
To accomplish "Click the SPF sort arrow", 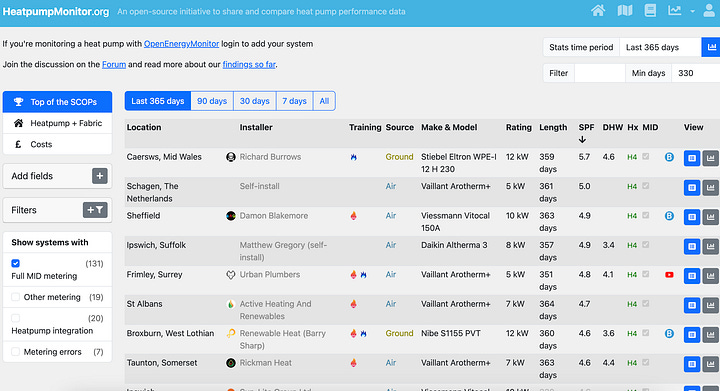I will pos(582,140).
